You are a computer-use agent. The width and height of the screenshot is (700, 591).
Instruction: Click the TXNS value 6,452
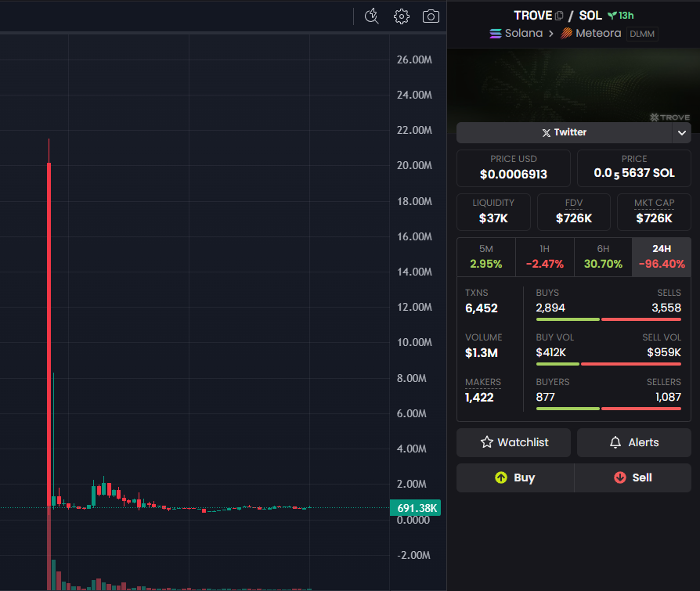point(482,308)
